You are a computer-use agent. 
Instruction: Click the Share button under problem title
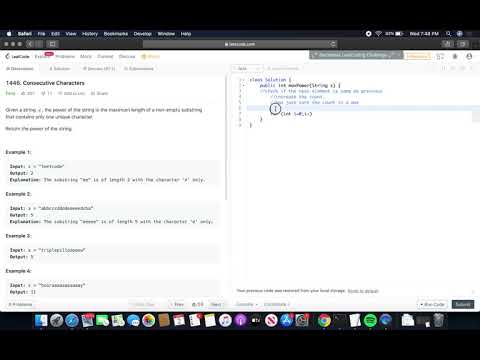[x=99, y=93]
